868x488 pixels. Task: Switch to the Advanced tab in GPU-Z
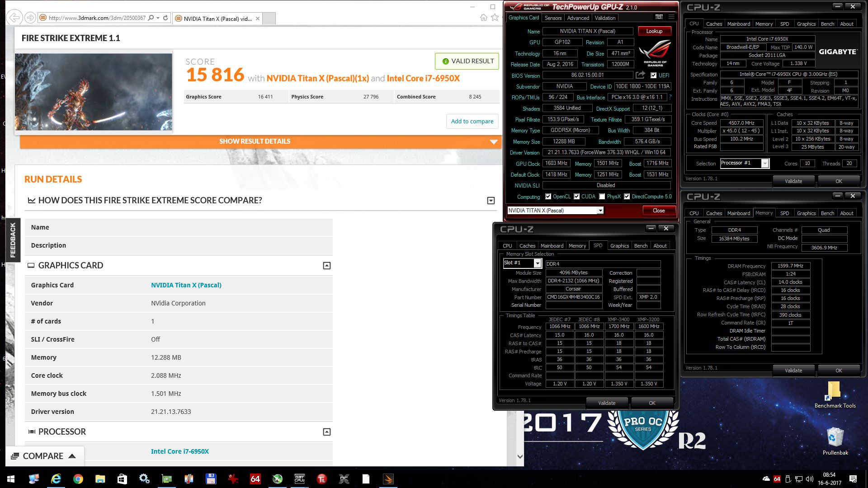pyautogui.click(x=578, y=18)
